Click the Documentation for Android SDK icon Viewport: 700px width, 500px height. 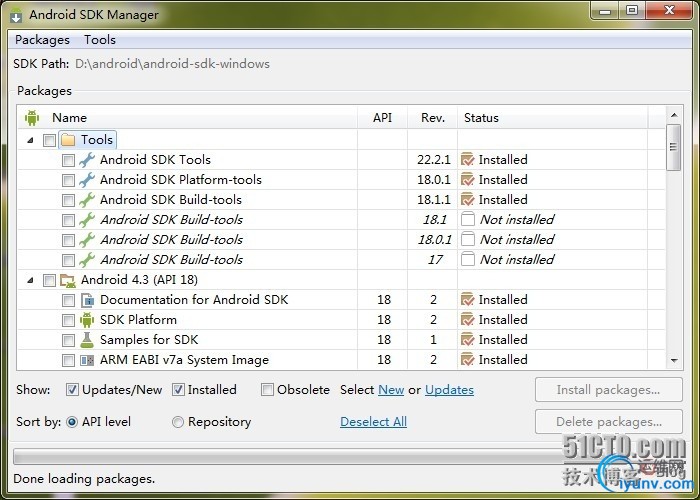point(87,300)
